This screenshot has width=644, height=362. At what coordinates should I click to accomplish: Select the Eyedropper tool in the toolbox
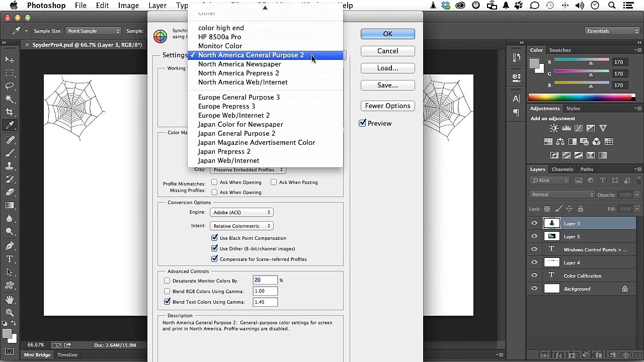click(x=10, y=125)
